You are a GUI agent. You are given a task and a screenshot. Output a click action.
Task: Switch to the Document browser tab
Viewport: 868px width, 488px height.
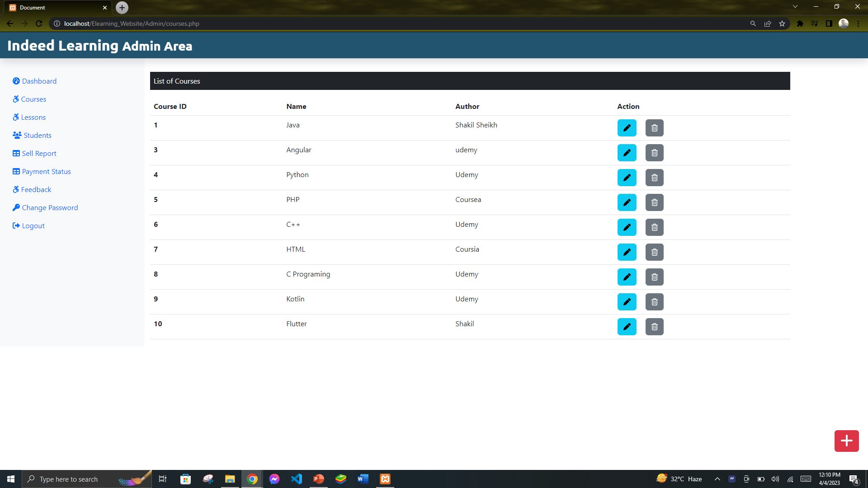pos(54,7)
